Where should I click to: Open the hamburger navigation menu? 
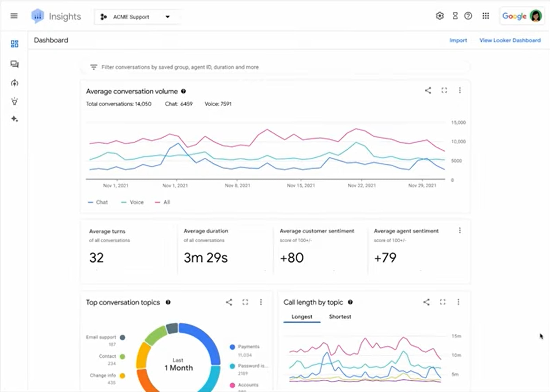14,16
